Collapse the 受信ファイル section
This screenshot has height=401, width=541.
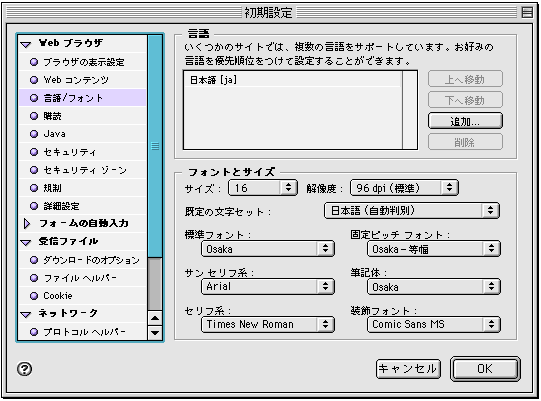pos(26,242)
